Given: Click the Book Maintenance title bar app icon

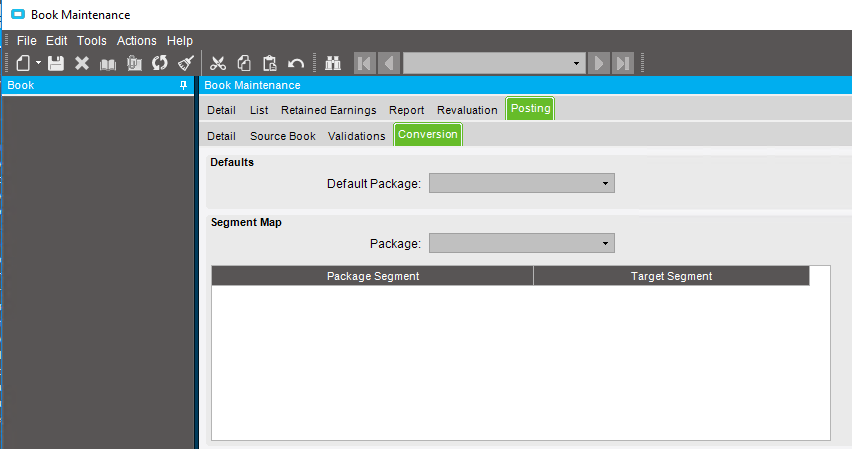Looking at the screenshot, I should 18,14.
